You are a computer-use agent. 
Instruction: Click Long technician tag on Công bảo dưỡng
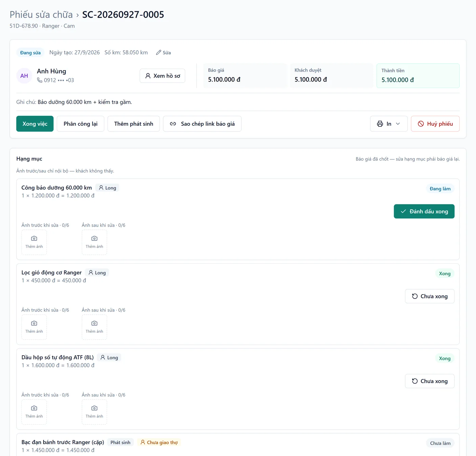coord(107,188)
